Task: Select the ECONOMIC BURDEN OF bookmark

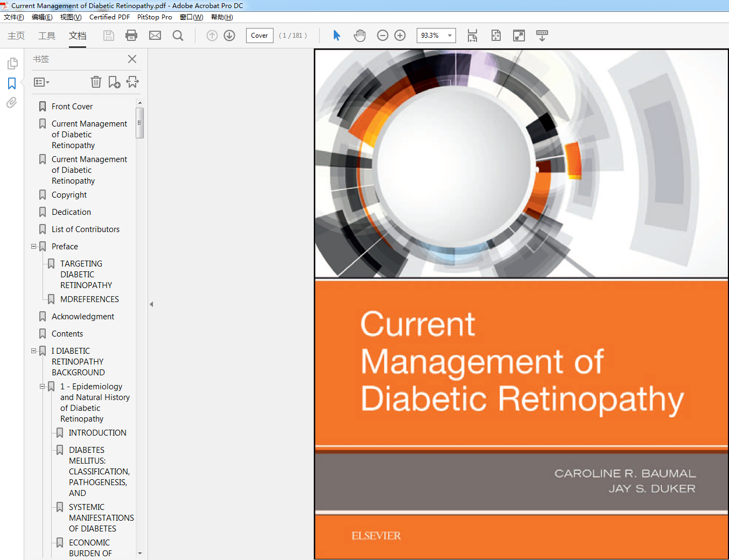Action: click(90, 548)
